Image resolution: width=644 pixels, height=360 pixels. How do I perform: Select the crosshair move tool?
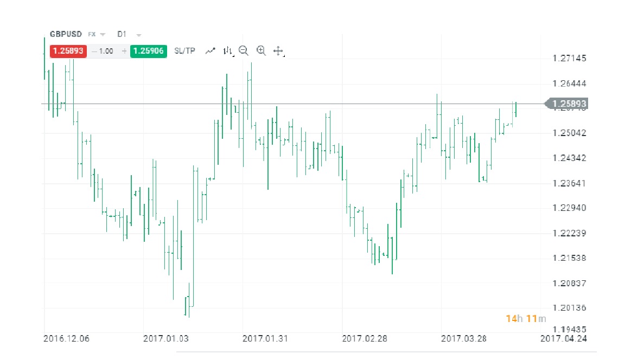tap(278, 51)
